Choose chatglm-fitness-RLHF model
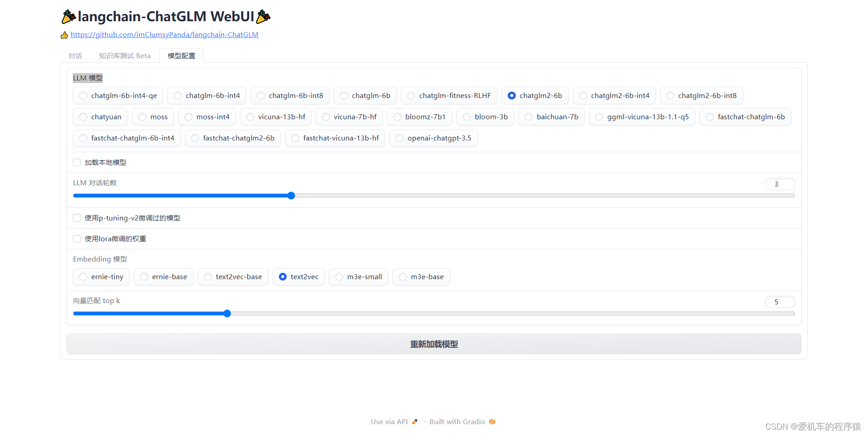The height and width of the screenshot is (435, 868). click(x=449, y=96)
